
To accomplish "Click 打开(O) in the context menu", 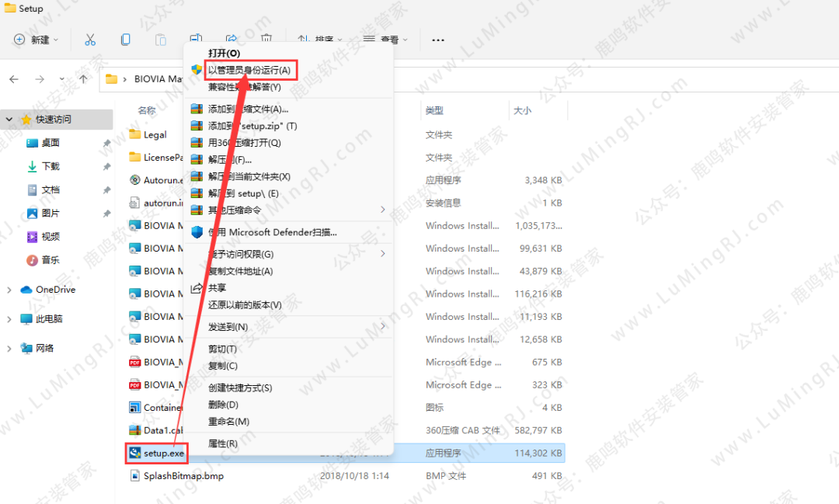I will click(225, 53).
